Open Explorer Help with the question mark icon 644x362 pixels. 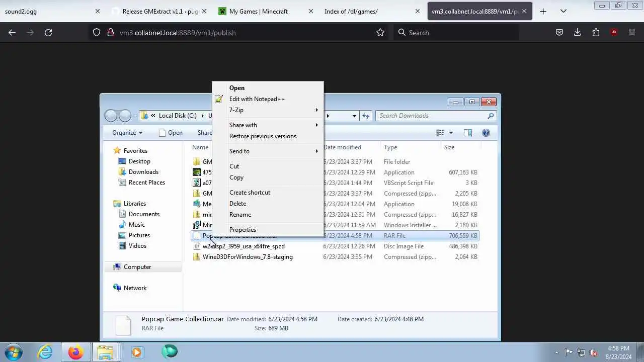[486, 133]
